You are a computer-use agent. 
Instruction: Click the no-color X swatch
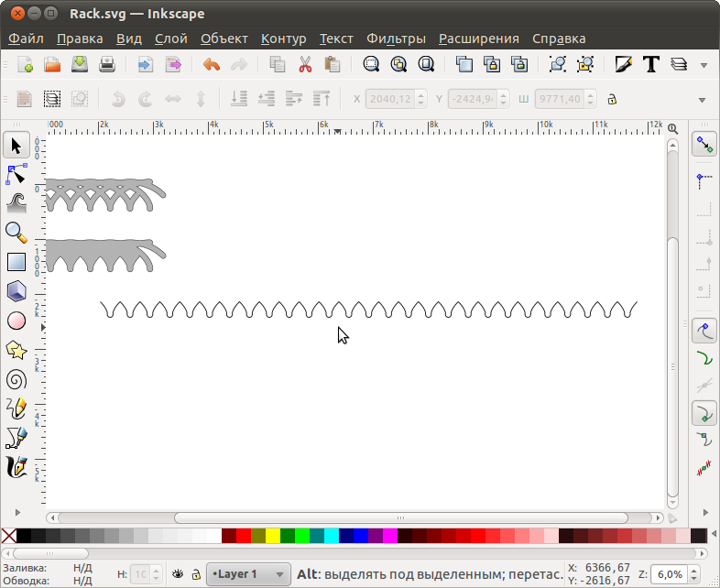pyautogui.click(x=9, y=536)
